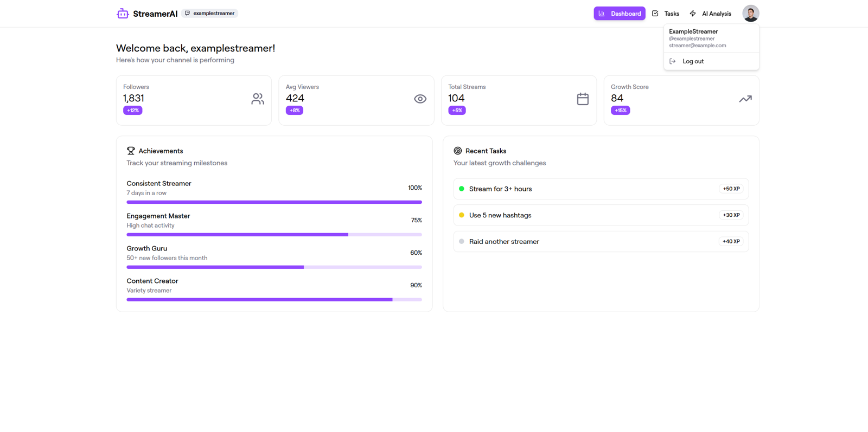Screen dimensions: 868x432
Task: Click the Total Streams calendar icon
Action: 583,99
